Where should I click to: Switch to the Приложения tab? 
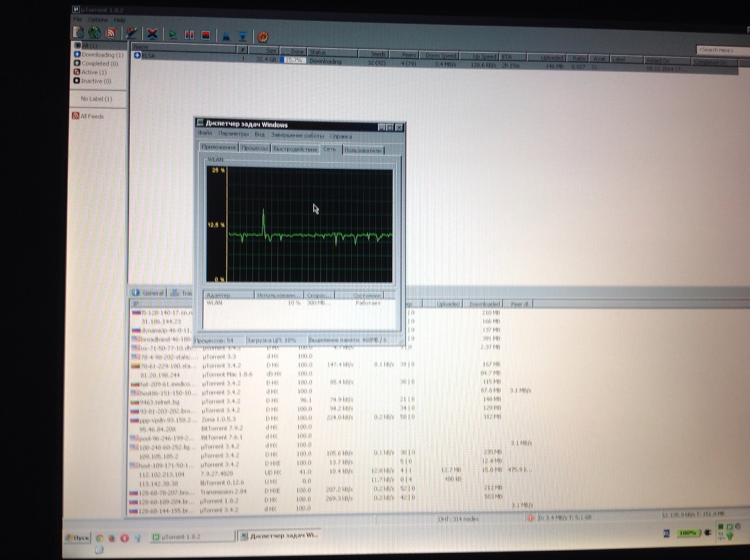[218, 147]
